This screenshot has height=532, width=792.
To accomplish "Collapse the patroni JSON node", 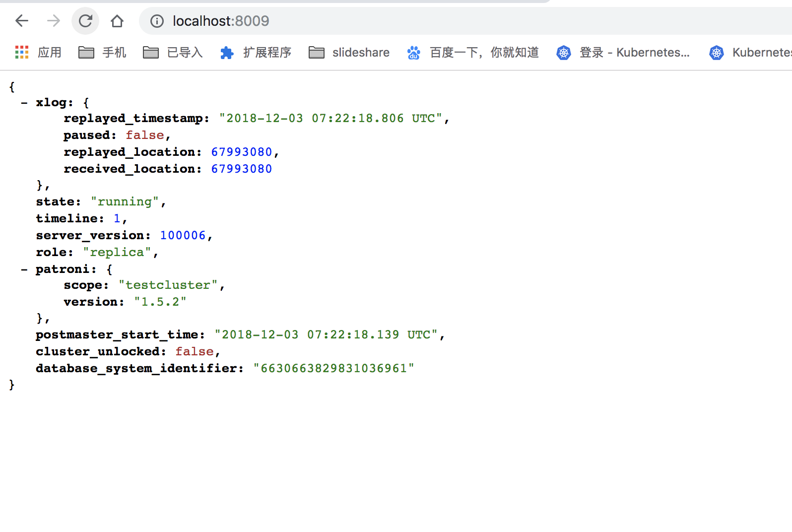I will pos(24,269).
